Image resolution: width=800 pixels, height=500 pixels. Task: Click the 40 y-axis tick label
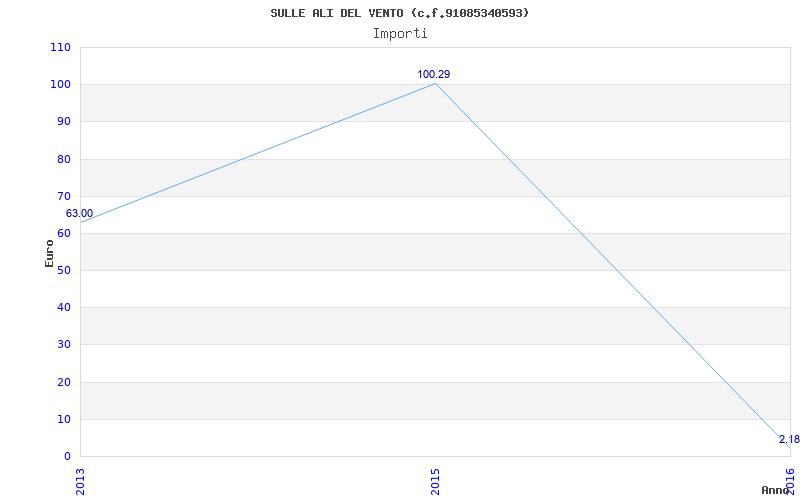63,308
